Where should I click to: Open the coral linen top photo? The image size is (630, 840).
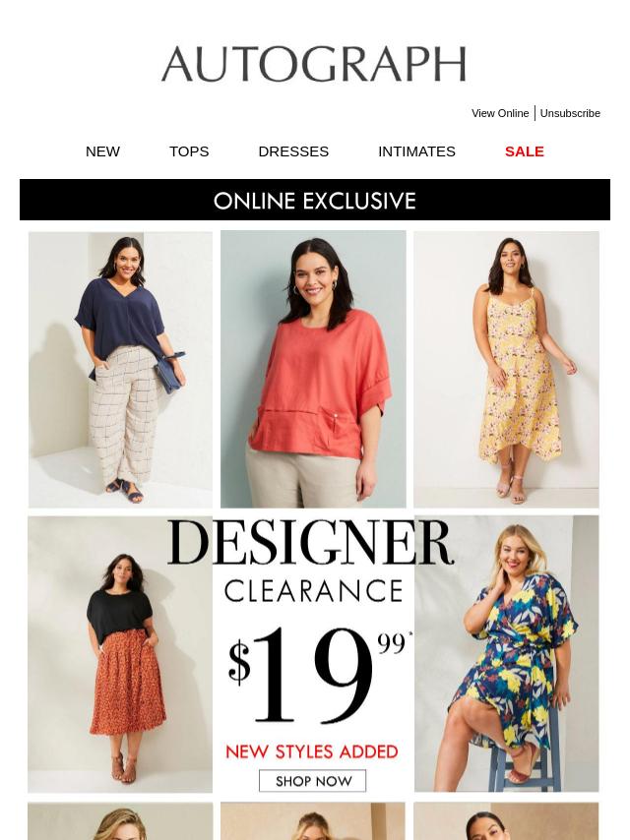(x=313, y=369)
